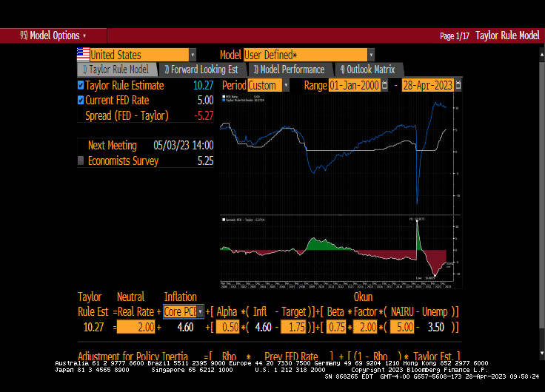This screenshot has height=392, width=545.
Task: Uncheck the Current FED Rate series
Action: [81, 101]
